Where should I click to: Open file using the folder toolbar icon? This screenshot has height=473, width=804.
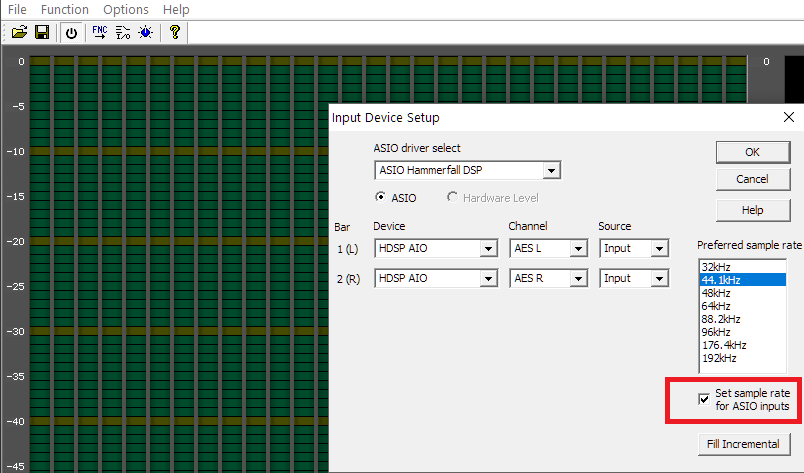pos(19,32)
